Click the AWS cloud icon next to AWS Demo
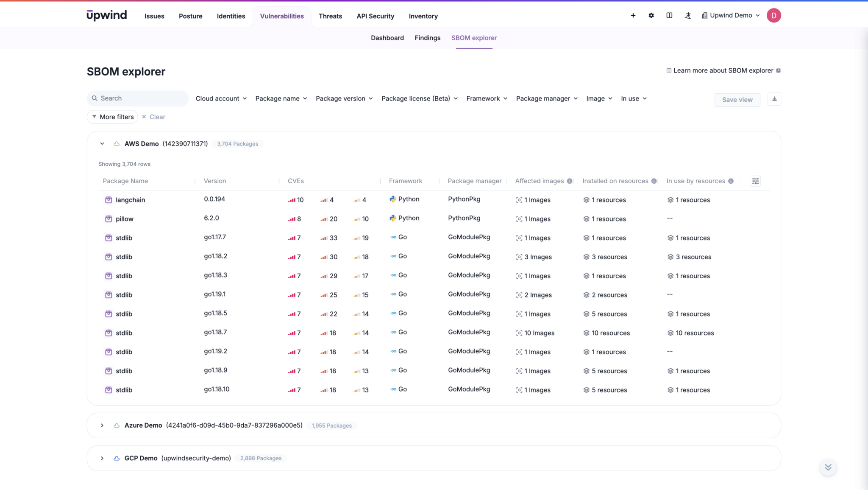 [x=116, y=143]
